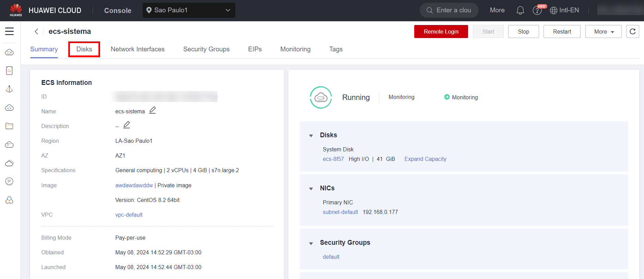Switch to the Network Interfaces tab
This screenshot has height=279, width=644.
[x=138, y=49]
